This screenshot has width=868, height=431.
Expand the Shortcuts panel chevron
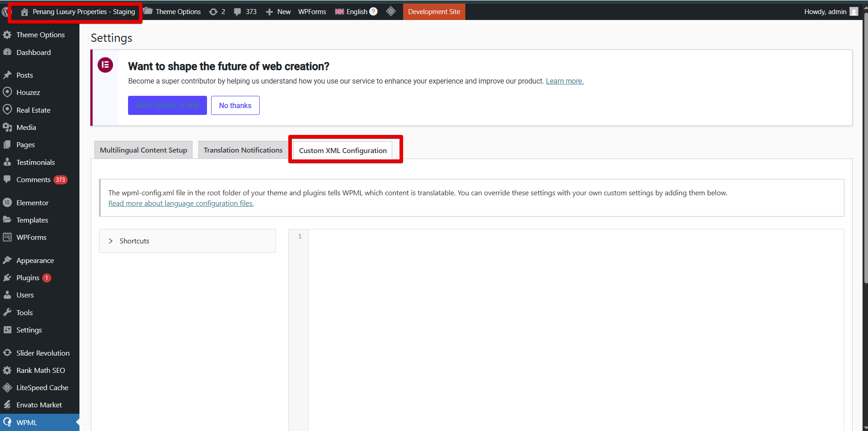[110, 241]
